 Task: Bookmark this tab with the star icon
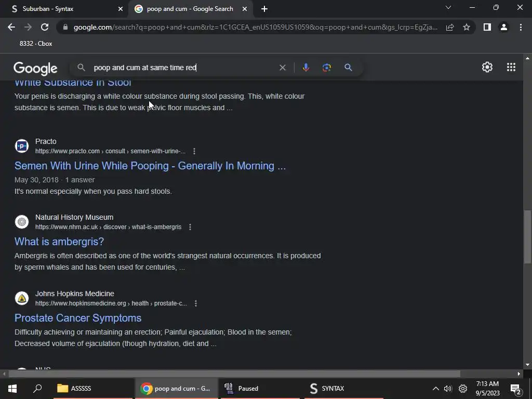[467, 27]
